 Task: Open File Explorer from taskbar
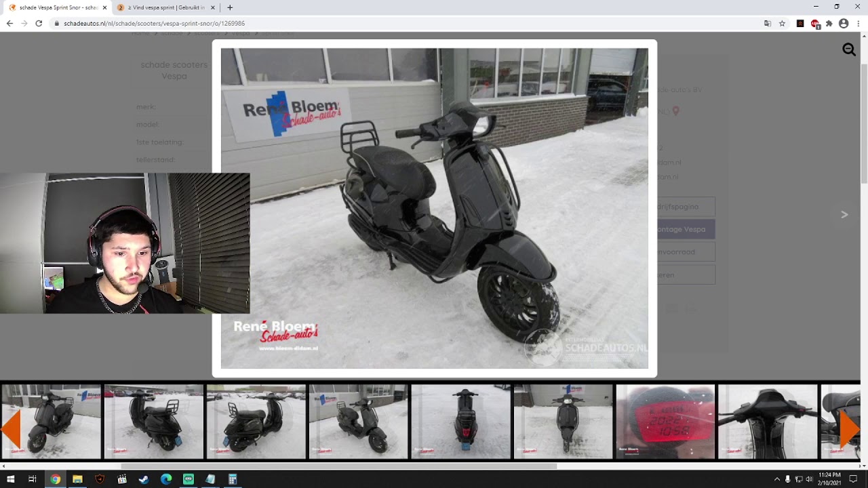pos(77,479)
